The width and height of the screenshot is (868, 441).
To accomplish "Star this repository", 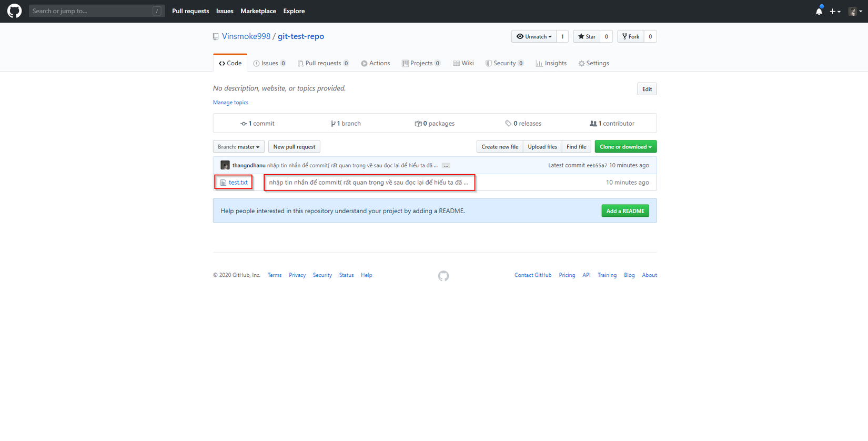I will 587,36.
